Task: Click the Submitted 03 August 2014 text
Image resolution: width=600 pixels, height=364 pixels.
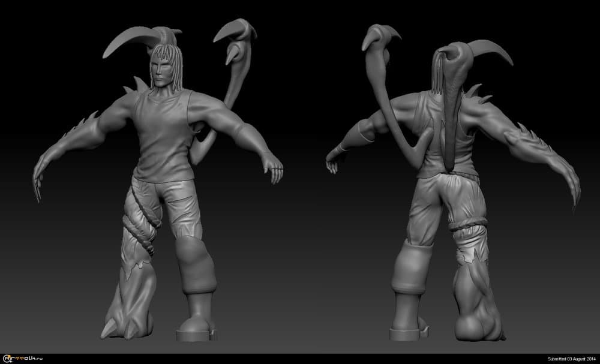Action: pyautogui.click(x=571, y=359)
